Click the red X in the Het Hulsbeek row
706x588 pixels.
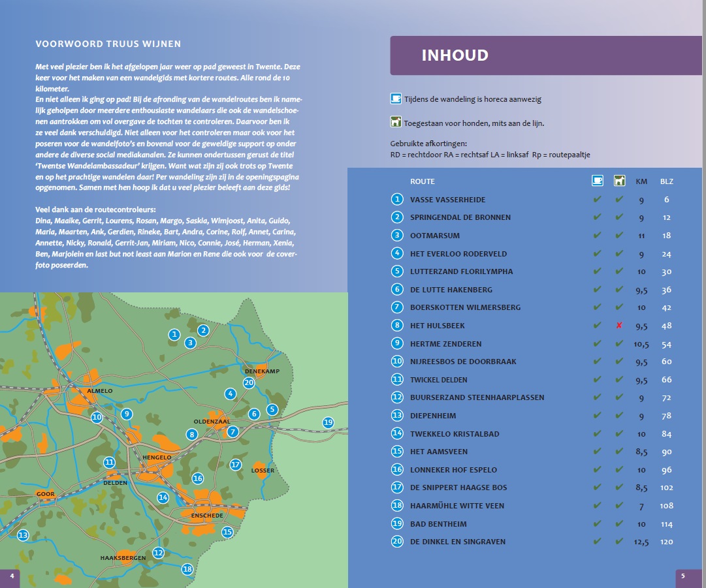tap(619, 325)
